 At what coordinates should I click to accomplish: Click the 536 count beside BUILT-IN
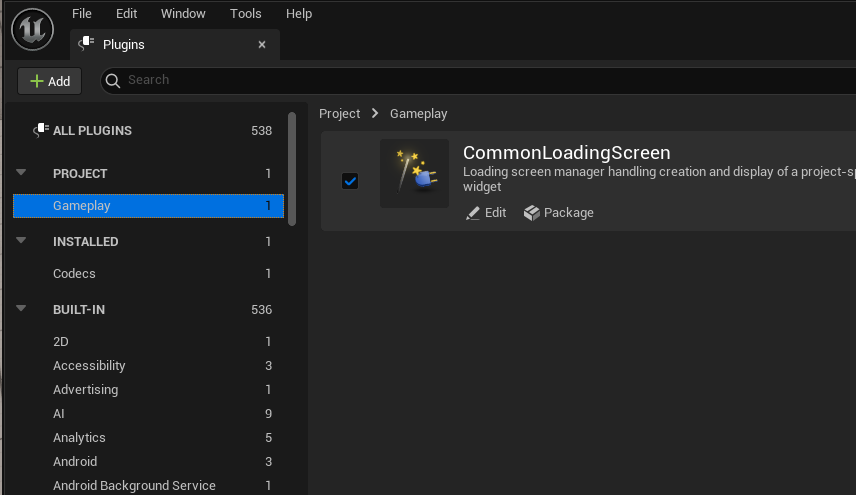point(261,309)
